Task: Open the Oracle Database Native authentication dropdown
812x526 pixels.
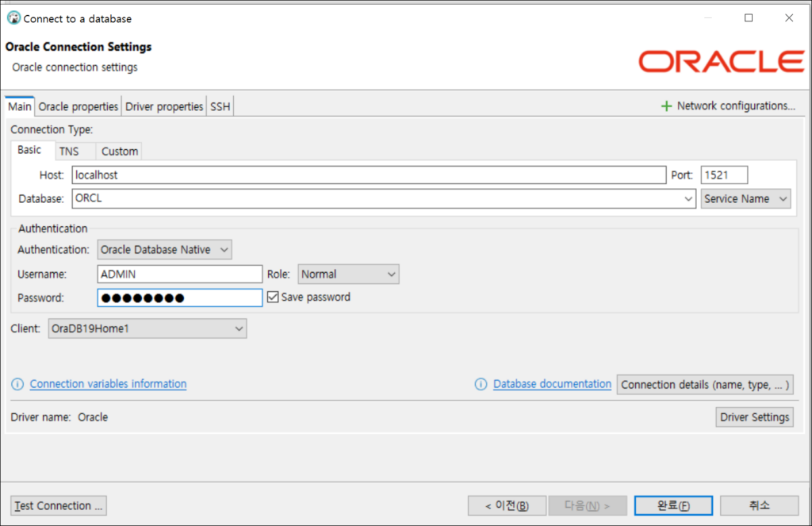Action: 165,250
